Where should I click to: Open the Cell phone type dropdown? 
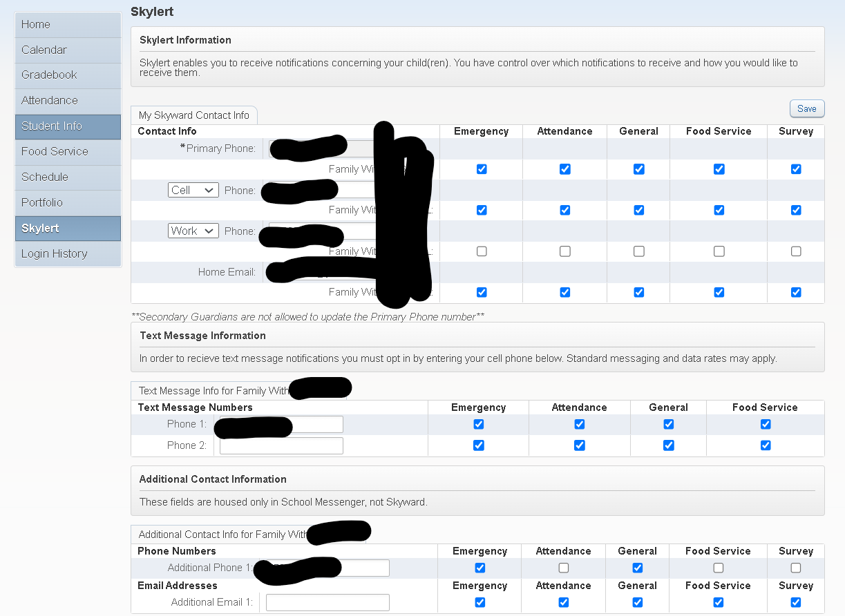pos(193,190)
